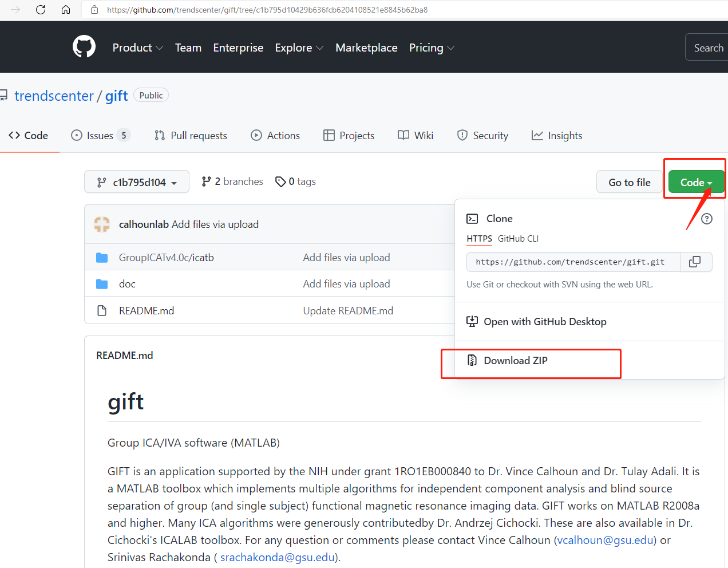Open the Issues tab
The height and width of the screenshot is (568, 728).
101,136
